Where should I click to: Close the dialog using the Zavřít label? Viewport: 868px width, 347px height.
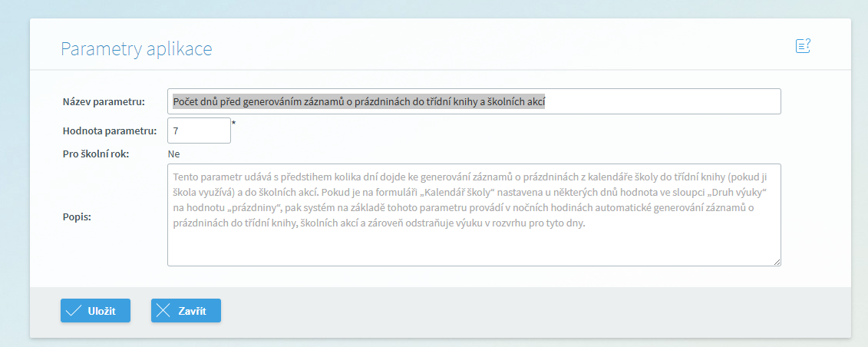(x=192, y=311)
